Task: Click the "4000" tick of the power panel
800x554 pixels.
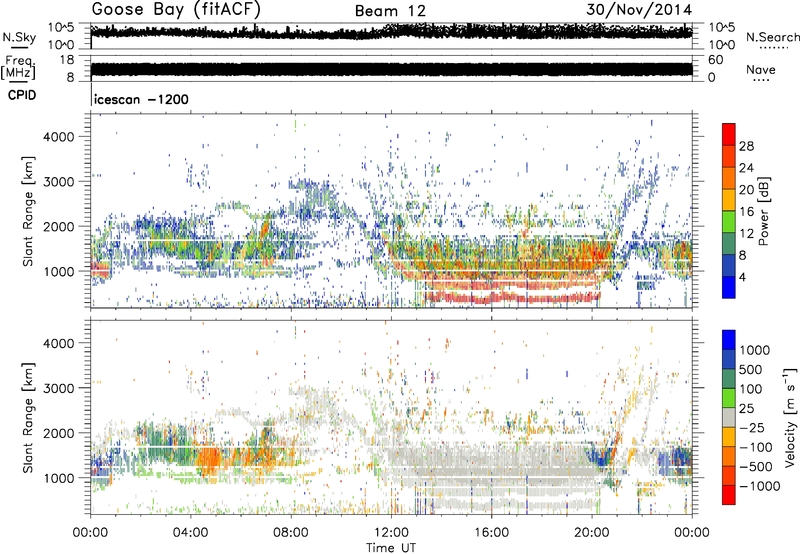Action: [59, 137]
